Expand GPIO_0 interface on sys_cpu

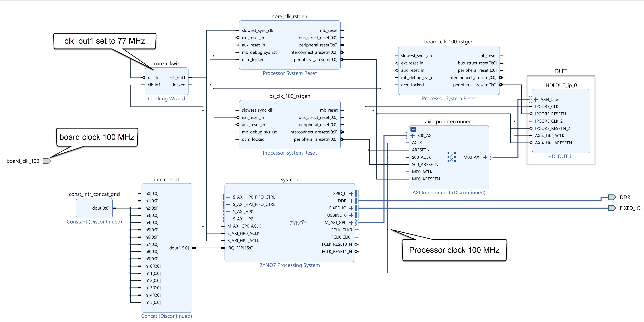351,193
